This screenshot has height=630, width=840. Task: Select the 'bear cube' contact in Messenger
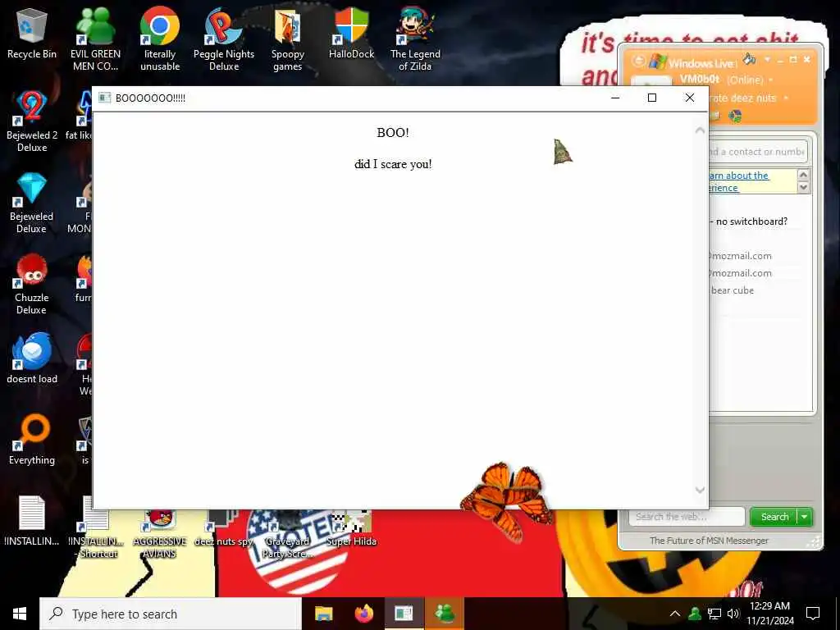tap(733, 290)
